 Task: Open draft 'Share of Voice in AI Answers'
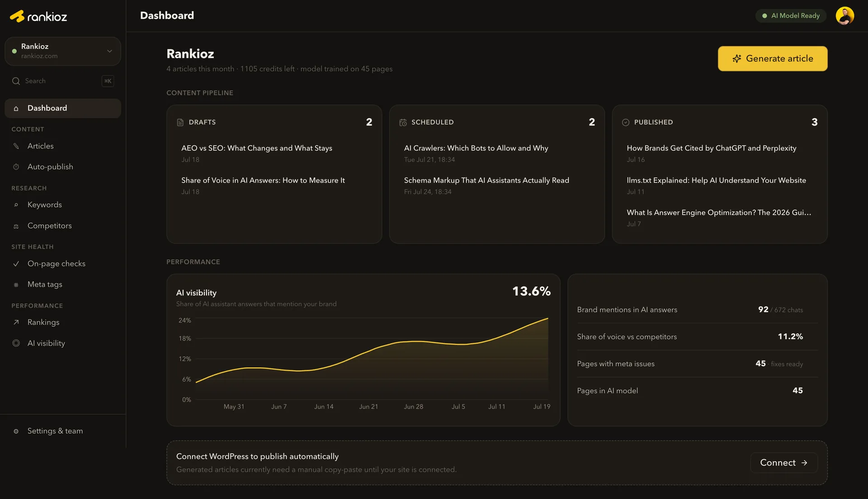[x=263, y=181]
